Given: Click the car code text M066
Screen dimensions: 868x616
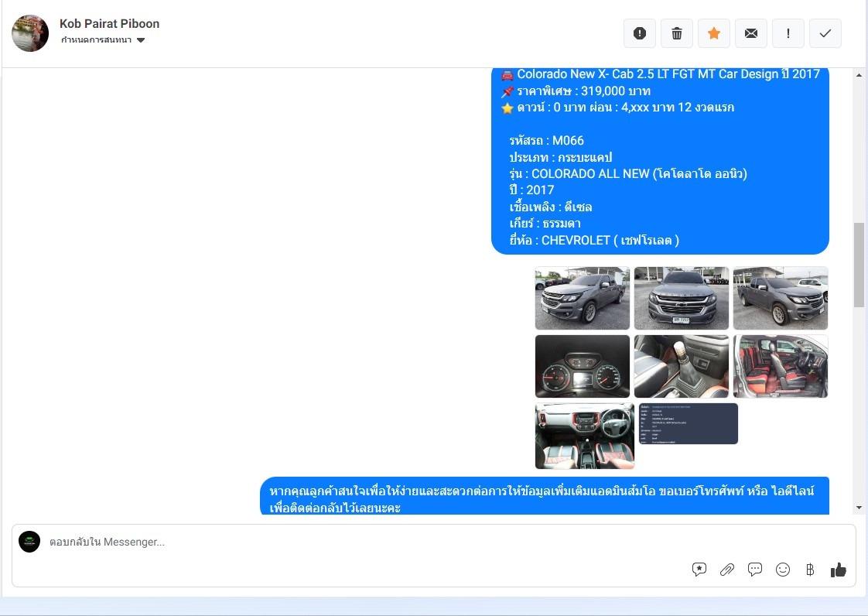Looking at the screenshot, I should tap(568, 141).
